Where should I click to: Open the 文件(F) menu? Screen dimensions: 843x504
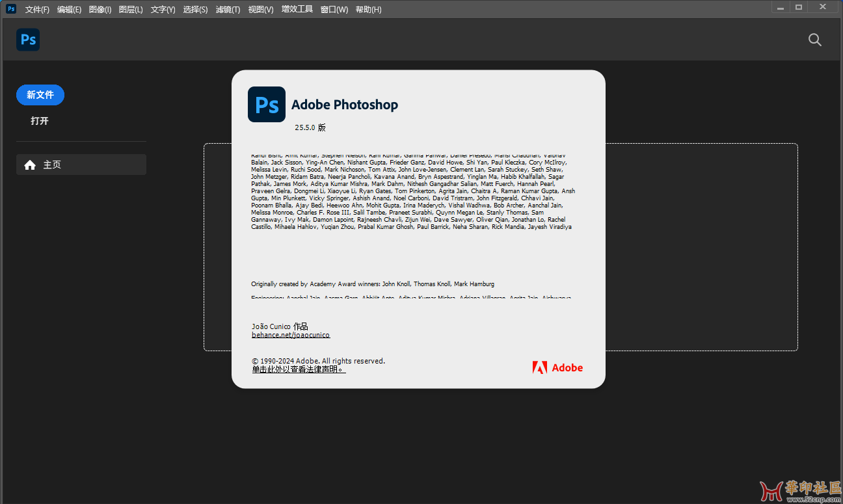tap(37, 10)
